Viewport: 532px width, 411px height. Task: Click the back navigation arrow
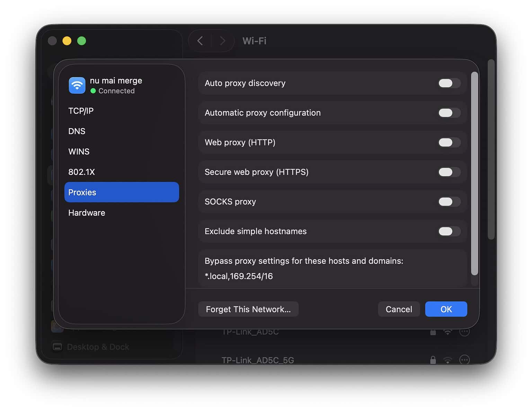tap(200, 41)
